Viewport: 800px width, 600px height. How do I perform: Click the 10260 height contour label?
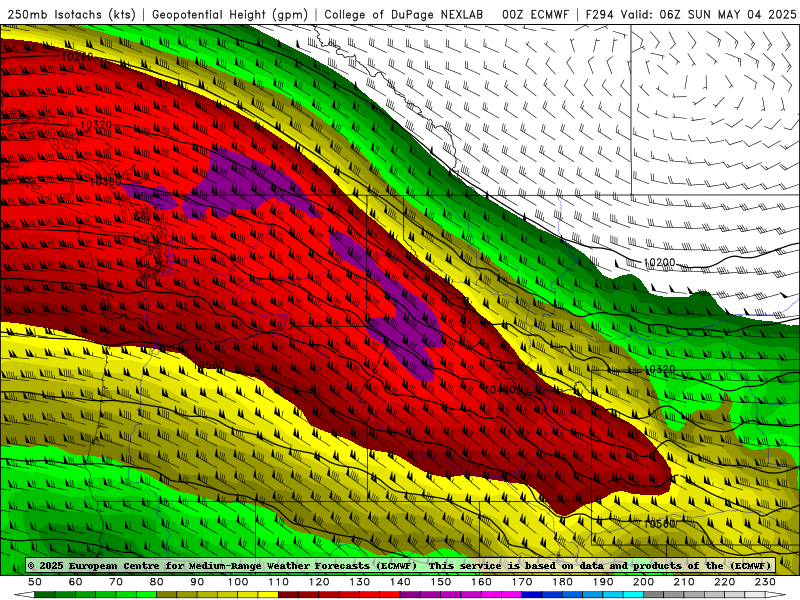77,56
